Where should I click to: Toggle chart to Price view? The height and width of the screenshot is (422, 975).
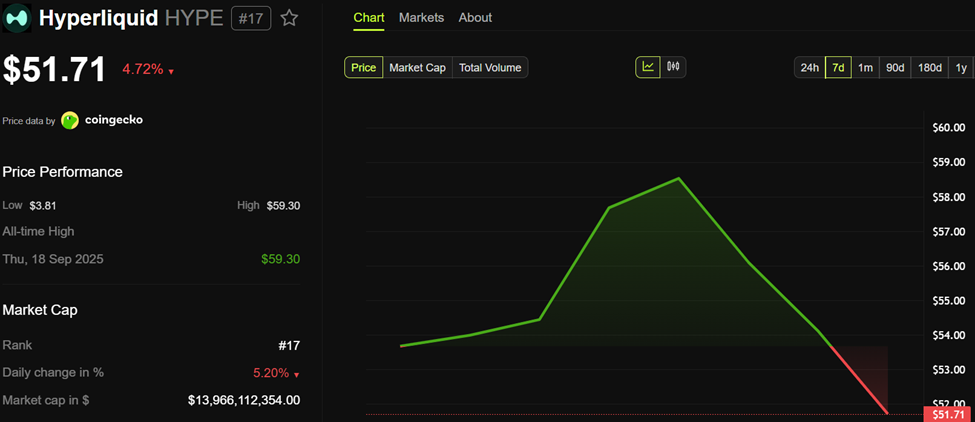pyautogui.click(x=364, y=68)
